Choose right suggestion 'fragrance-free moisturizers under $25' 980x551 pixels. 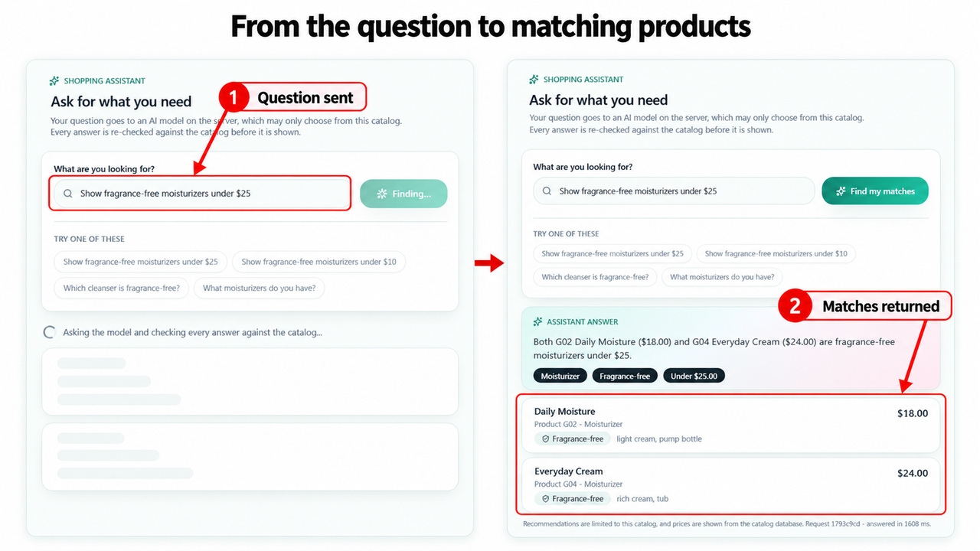pos(612,253)
